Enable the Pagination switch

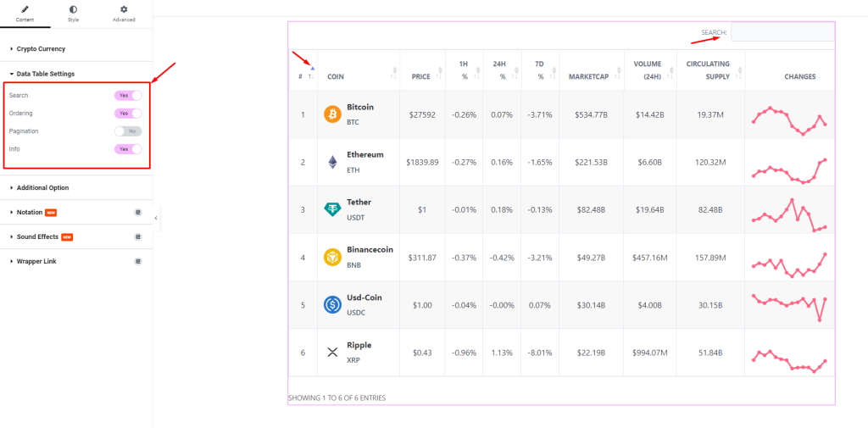tap(128, 131)
